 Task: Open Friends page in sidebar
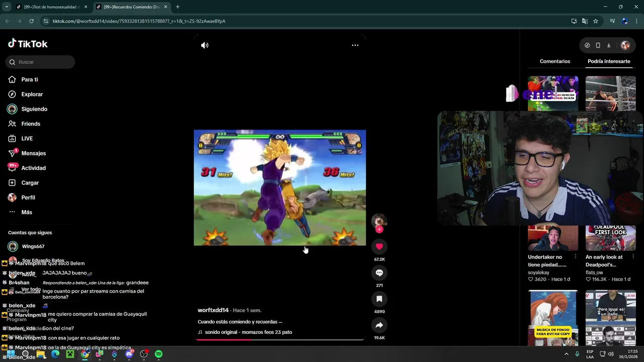(x=31, y=124)
